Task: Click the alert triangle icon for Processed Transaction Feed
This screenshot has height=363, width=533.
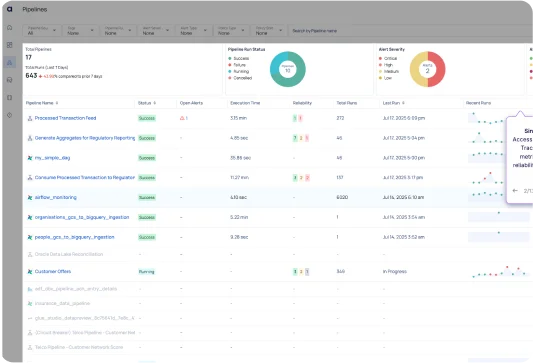Action: 182,118
